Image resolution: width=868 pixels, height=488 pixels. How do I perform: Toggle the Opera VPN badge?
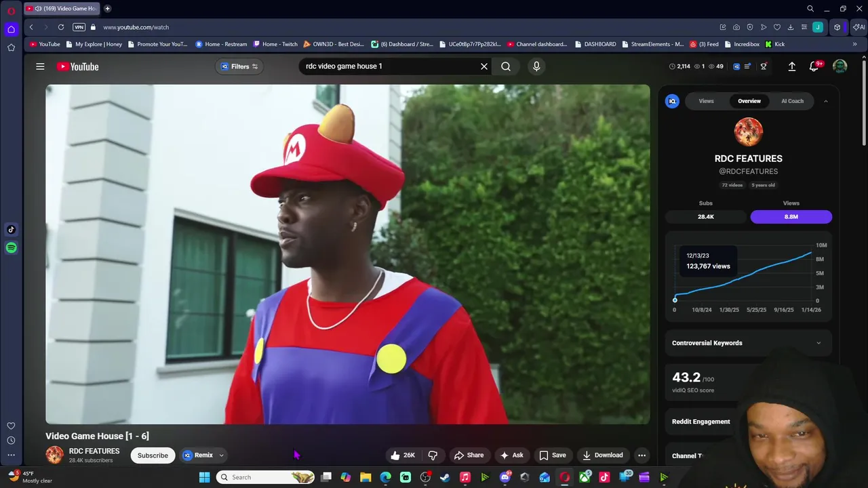(79, 27)
